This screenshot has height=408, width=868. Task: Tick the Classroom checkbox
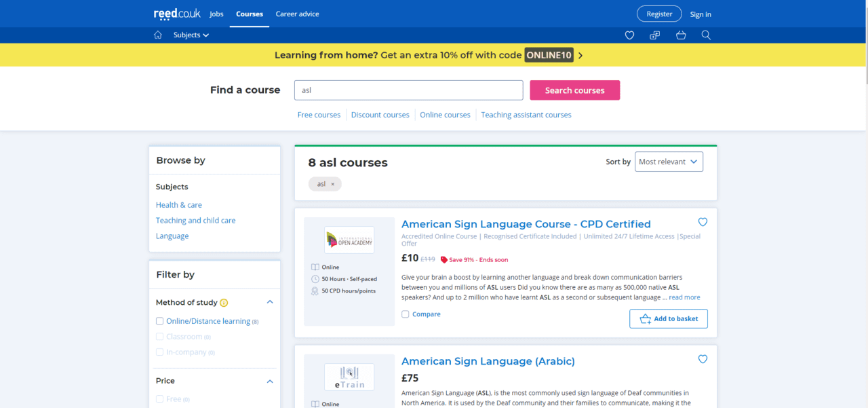[160, 337]
